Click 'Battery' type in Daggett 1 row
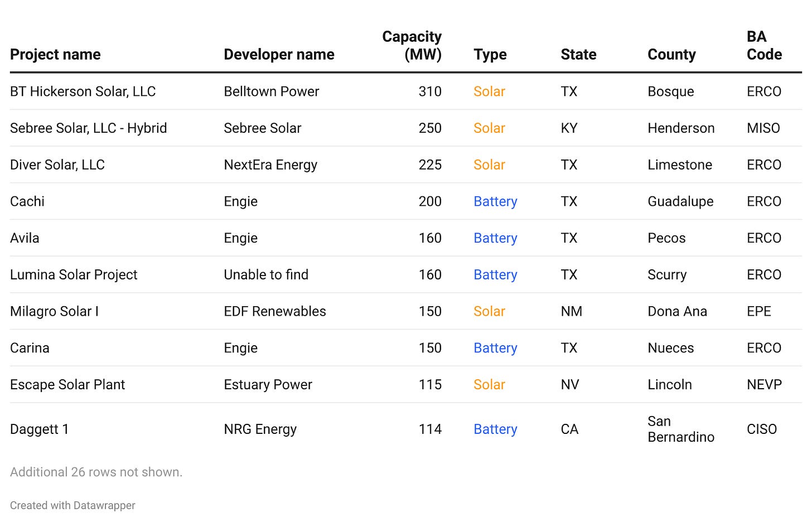 pos(495,430)
